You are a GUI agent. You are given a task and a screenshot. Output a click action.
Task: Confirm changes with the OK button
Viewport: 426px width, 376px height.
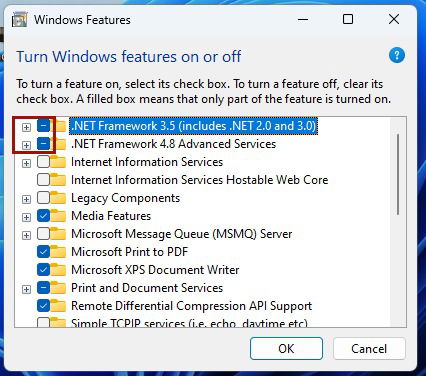pyautogui.click(x=286, y=349)
